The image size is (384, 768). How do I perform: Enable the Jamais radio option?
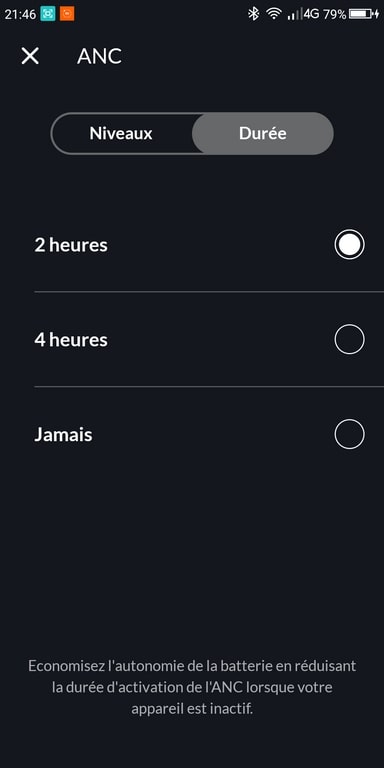click(x=349, y=434)
